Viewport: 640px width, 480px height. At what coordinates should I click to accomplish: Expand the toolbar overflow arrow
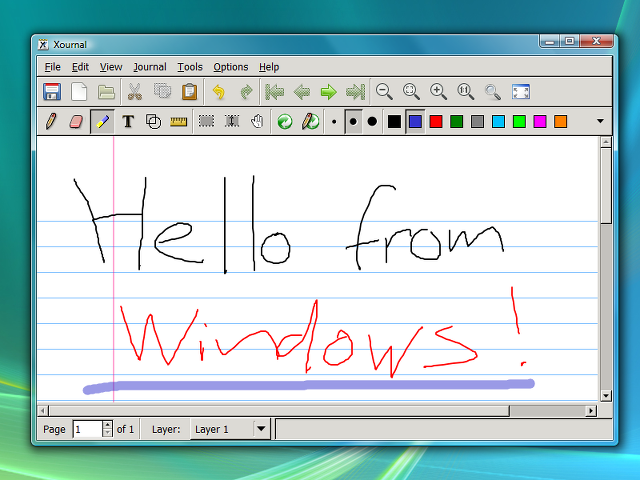click(600, 122)
